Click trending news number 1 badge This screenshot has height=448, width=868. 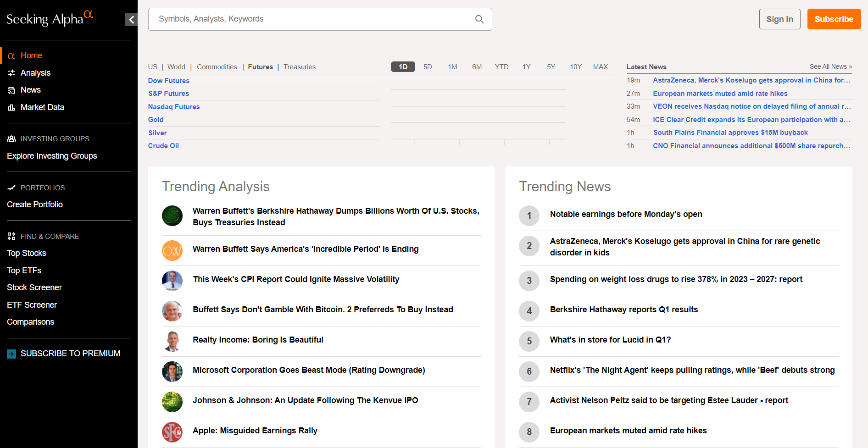pyautogui.click(x=529, y=216)
